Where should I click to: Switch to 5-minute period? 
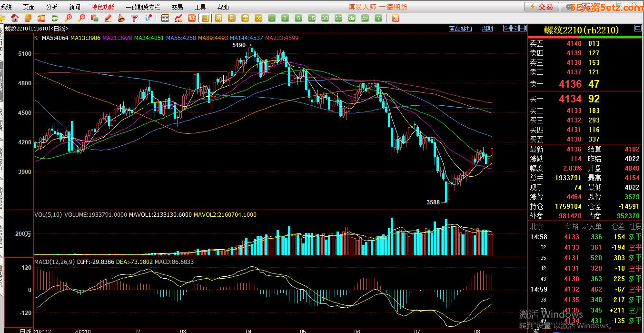[298, 18]
